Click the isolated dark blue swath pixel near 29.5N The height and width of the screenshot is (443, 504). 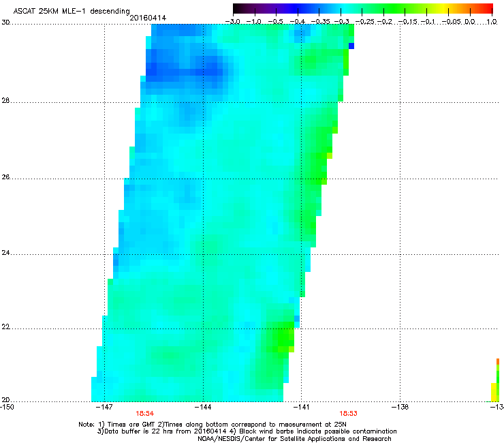pos(351,46)
